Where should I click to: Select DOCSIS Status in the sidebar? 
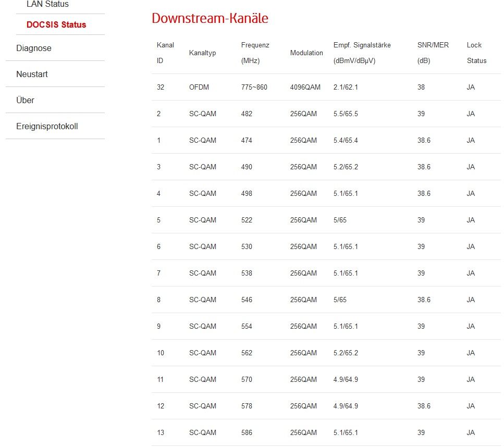click(x=56, y=24)
